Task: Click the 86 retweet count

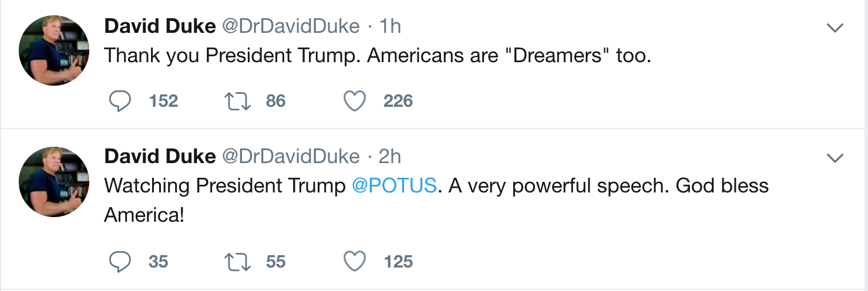Action: pos(275,101)
